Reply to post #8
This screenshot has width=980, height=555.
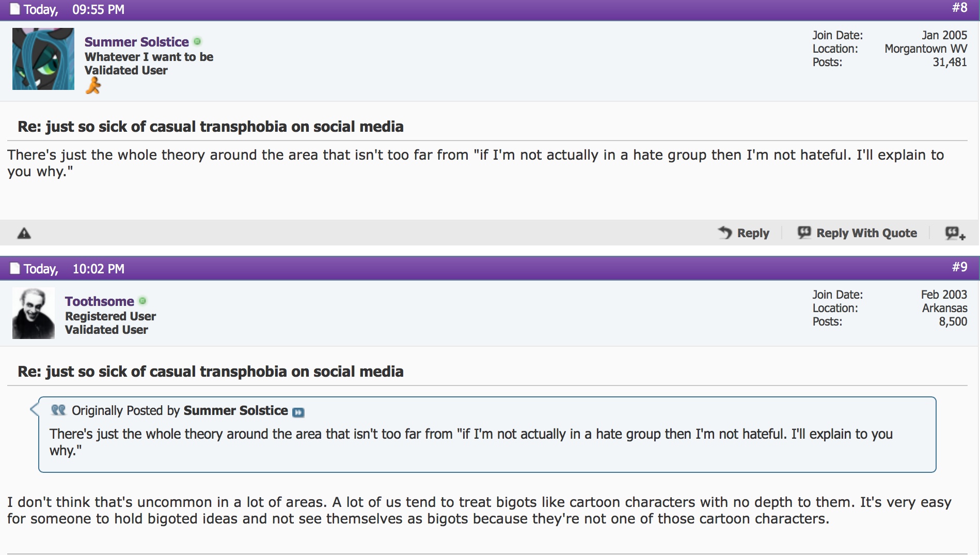click(744, 233)
